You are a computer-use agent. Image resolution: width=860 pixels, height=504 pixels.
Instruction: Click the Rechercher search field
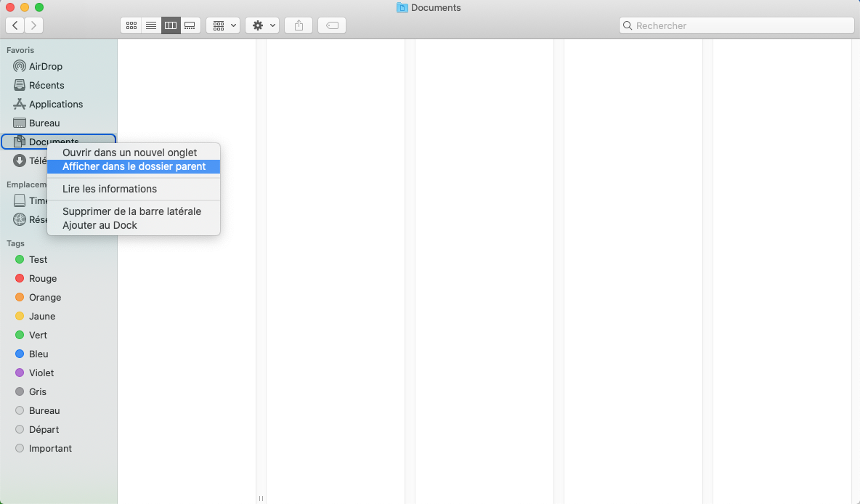point(737,25)
